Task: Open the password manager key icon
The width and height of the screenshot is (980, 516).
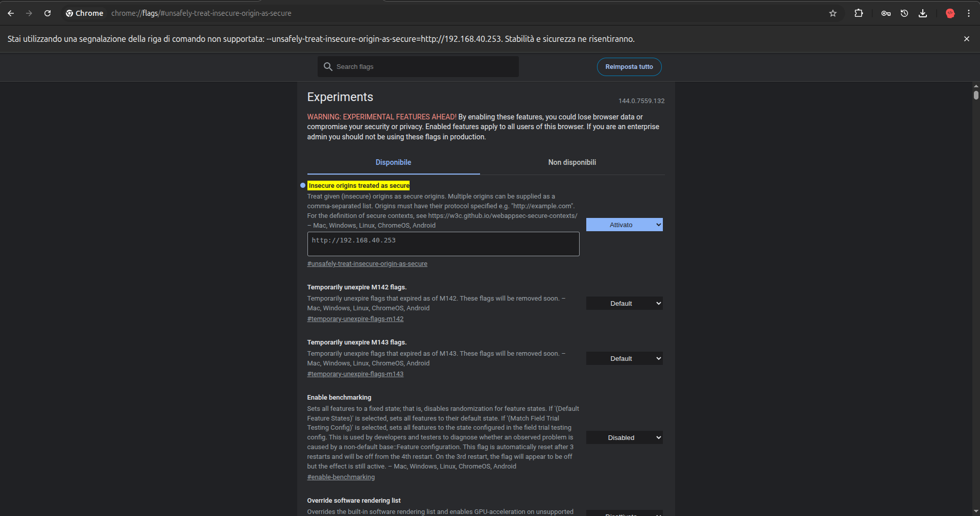Action: click(x=886, y=13)
